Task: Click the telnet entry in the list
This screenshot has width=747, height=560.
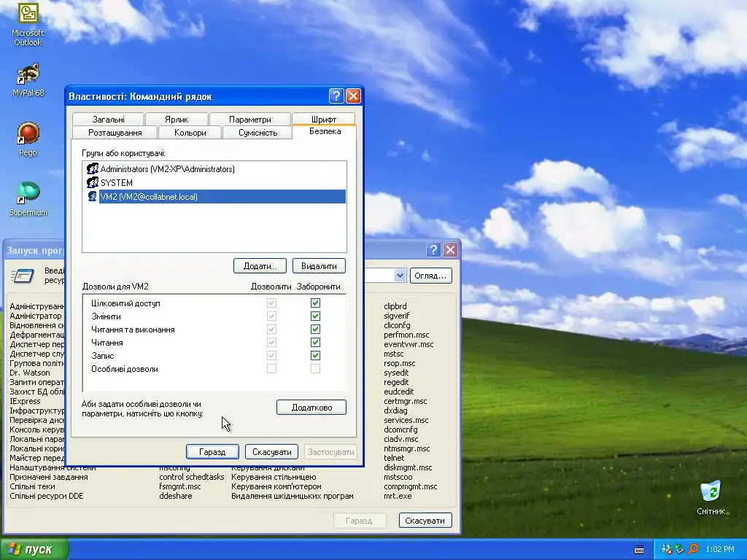Action: (393, 458)
